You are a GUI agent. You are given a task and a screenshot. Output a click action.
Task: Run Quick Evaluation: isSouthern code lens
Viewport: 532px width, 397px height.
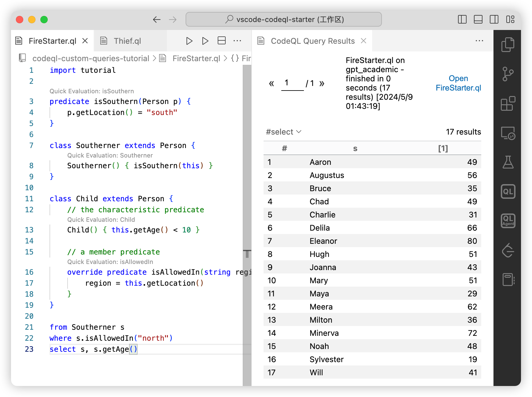point(92,91)
